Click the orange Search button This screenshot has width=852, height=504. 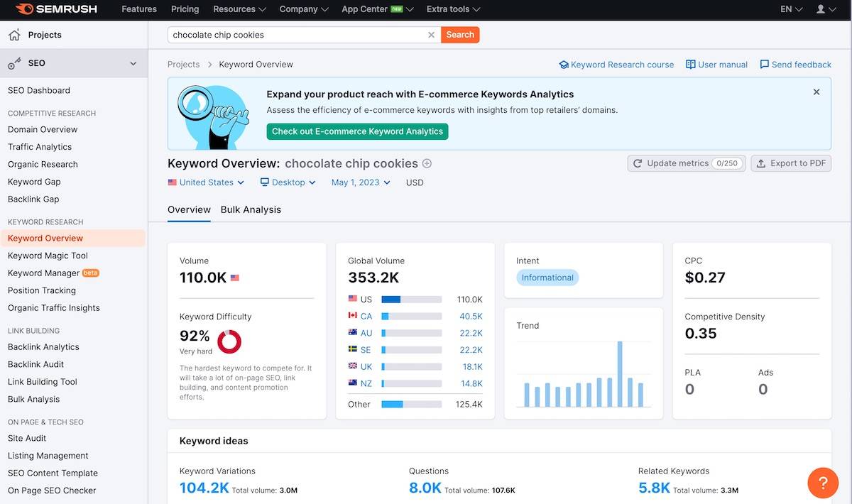tap(460, 35)
